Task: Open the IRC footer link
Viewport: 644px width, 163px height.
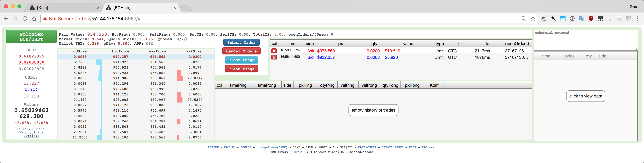Action: click(x=424, y=147)
